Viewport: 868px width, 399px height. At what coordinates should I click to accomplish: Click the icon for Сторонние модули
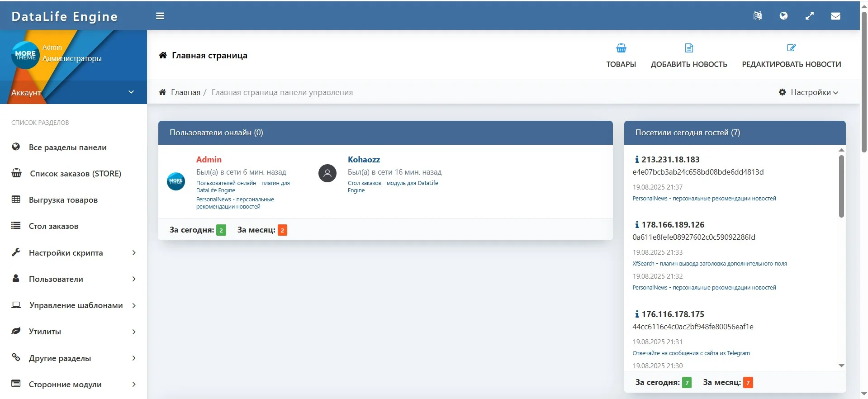point(16,383)
